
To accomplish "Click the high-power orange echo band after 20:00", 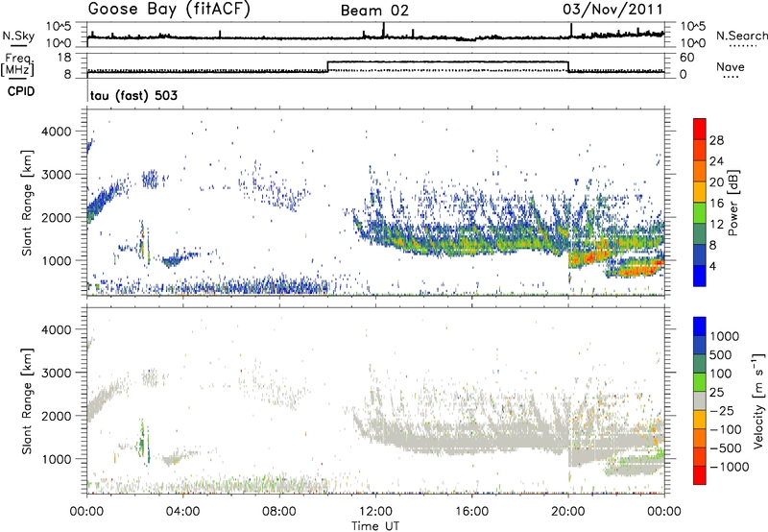I will pyautogui.click(x=588, y=256).
